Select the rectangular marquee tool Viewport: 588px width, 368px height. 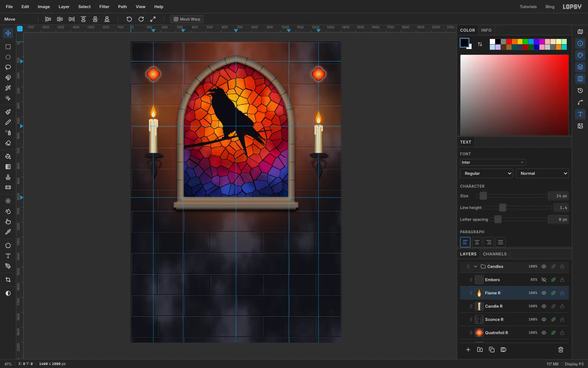(8, 47)
